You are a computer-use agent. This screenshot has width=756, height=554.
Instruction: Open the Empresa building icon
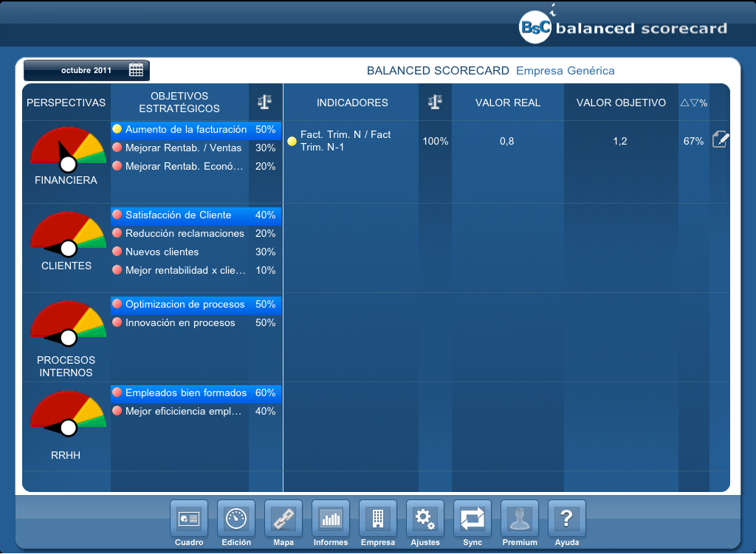(378, 519)
